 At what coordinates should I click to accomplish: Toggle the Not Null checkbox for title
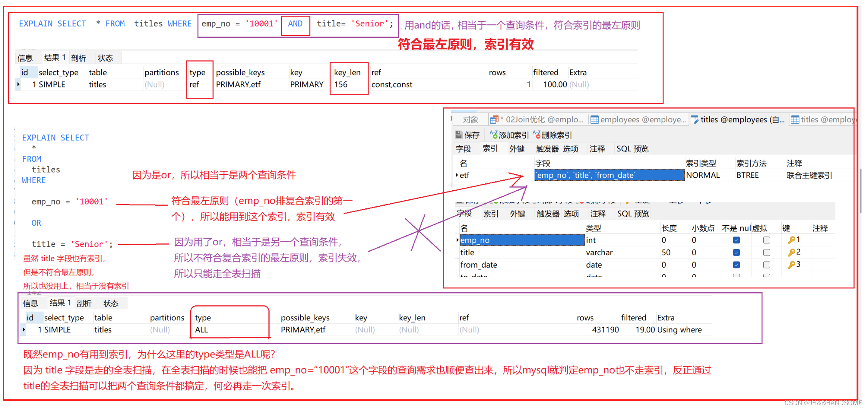pyautogui.click(x=736, y=253)
